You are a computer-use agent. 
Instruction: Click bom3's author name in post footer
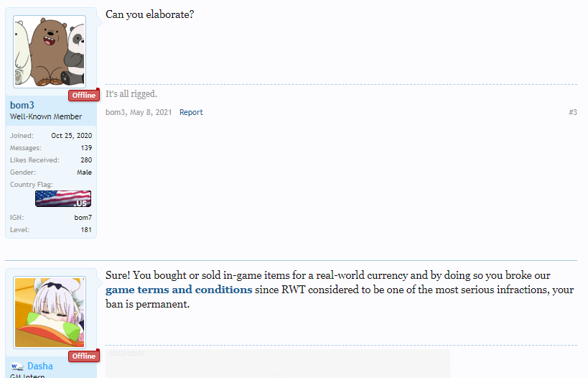click(116, 112)
